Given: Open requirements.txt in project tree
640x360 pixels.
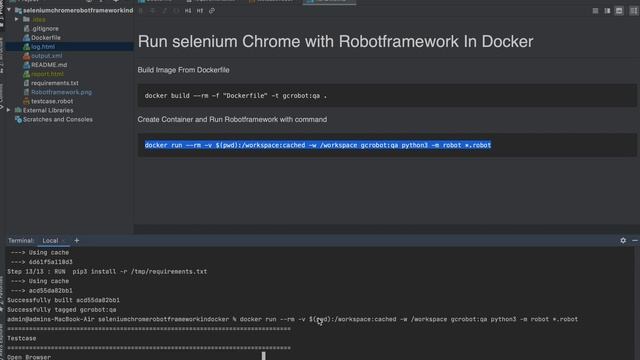Looking at the screenshot, I should click(x=55, y=83).
